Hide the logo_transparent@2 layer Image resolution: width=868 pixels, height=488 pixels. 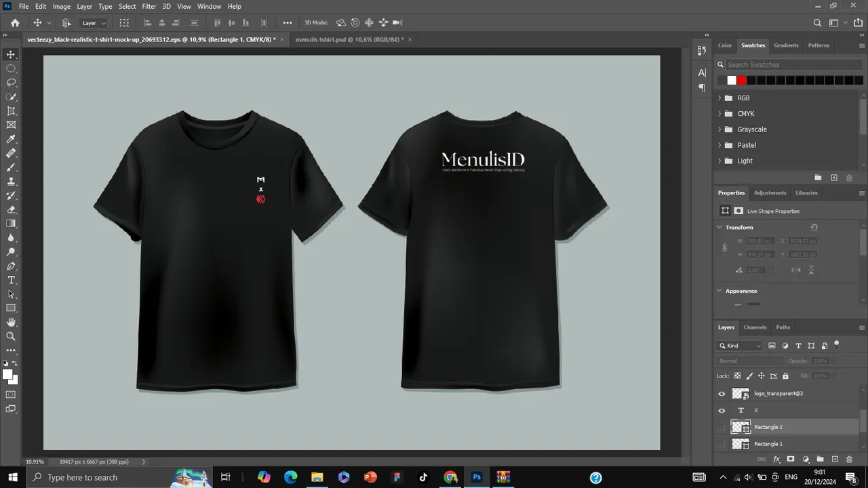click(x=722, y=394)
